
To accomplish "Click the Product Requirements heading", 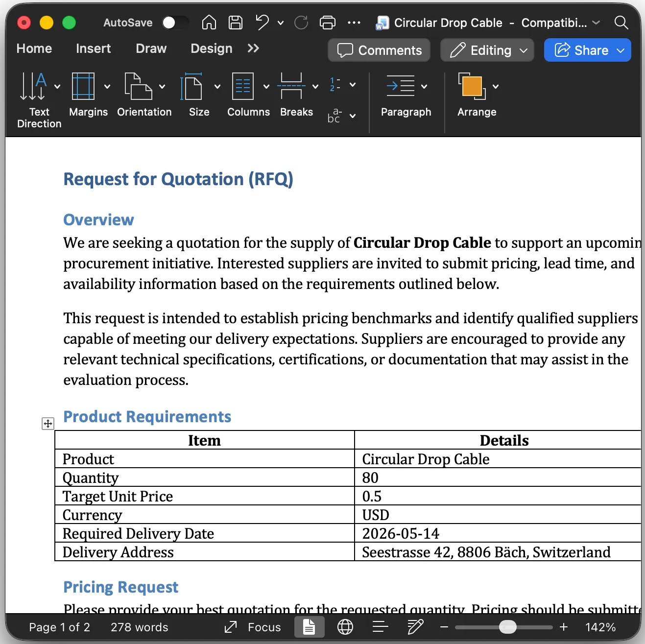I will pyautogui.click(x=147, y=417).
